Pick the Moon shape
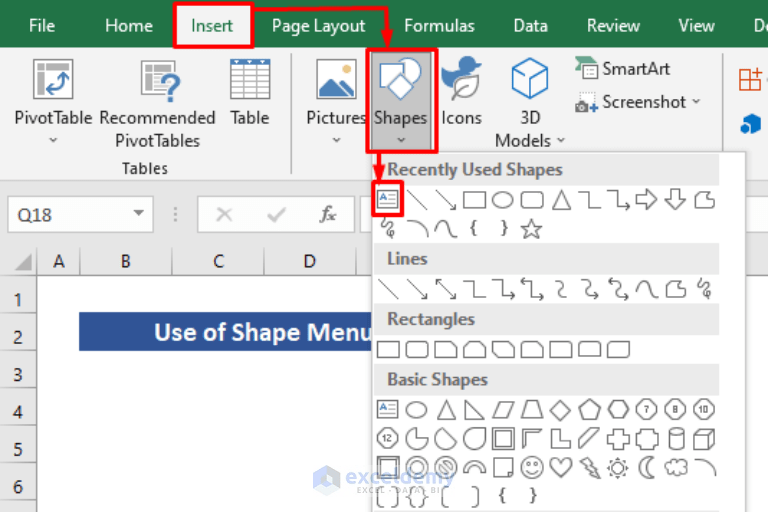The width and height of the screenshot is (768, 512). click(647, 468)
